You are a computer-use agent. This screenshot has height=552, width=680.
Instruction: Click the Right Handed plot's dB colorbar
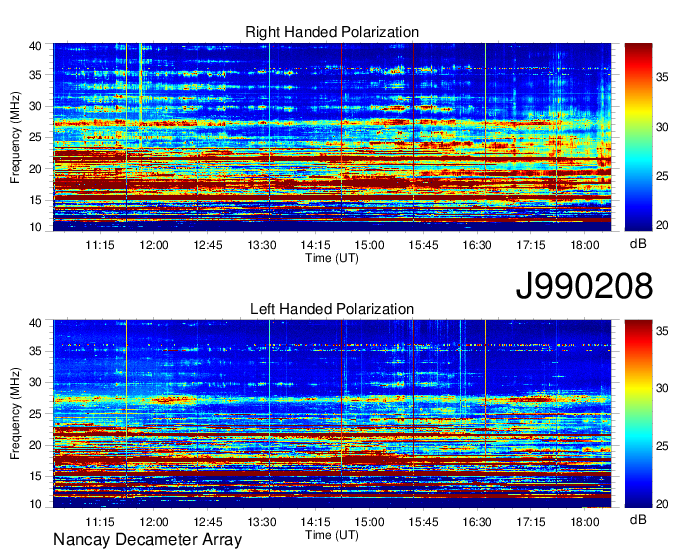638,137
